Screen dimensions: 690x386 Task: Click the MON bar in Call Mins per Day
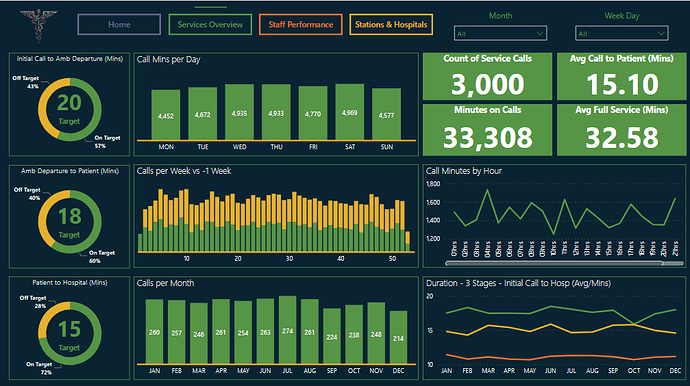[165, 115]
